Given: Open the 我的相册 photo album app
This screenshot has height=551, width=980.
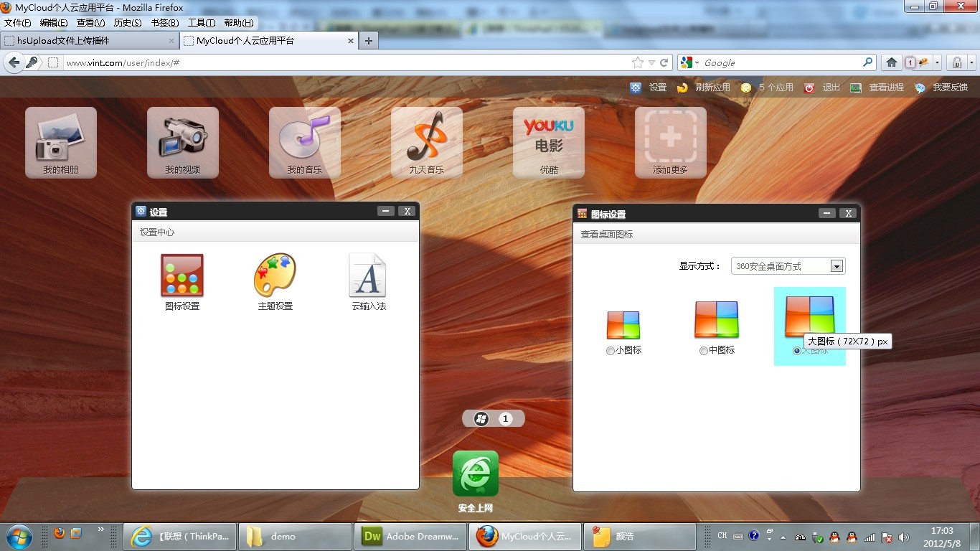Looking at the screenshot, I should [x=61, y=142].
